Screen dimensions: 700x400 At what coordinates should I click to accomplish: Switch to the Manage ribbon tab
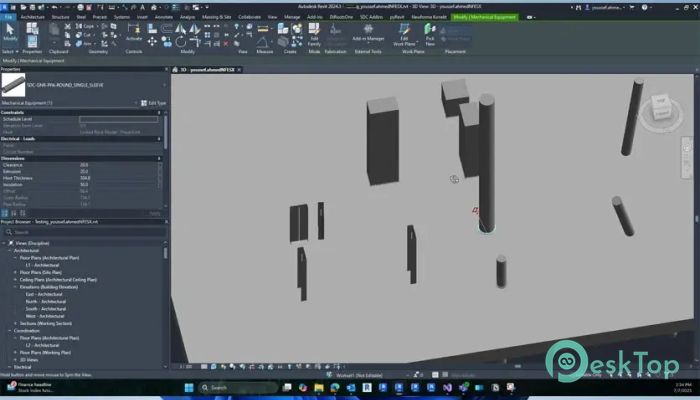pyautogui.click(x=292, y=17)
